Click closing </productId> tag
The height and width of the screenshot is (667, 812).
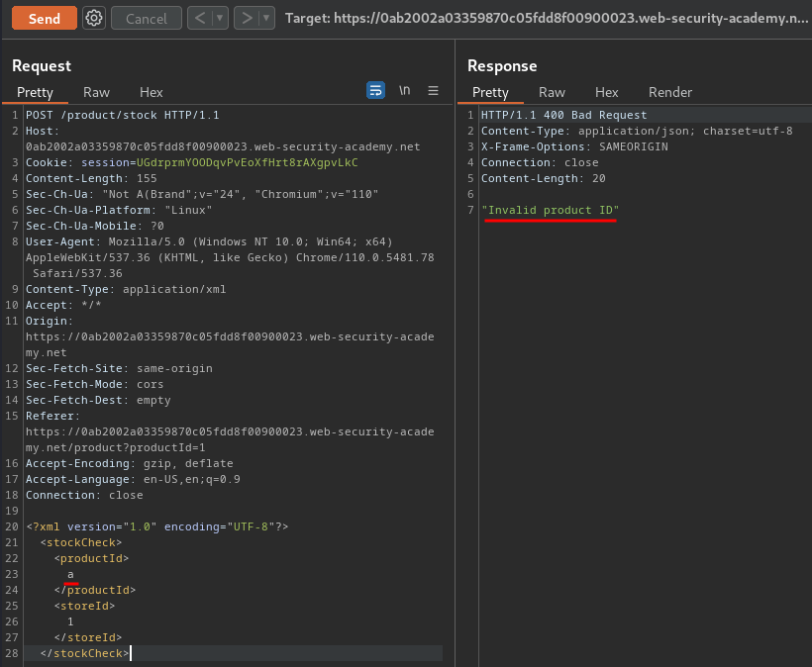95,590
